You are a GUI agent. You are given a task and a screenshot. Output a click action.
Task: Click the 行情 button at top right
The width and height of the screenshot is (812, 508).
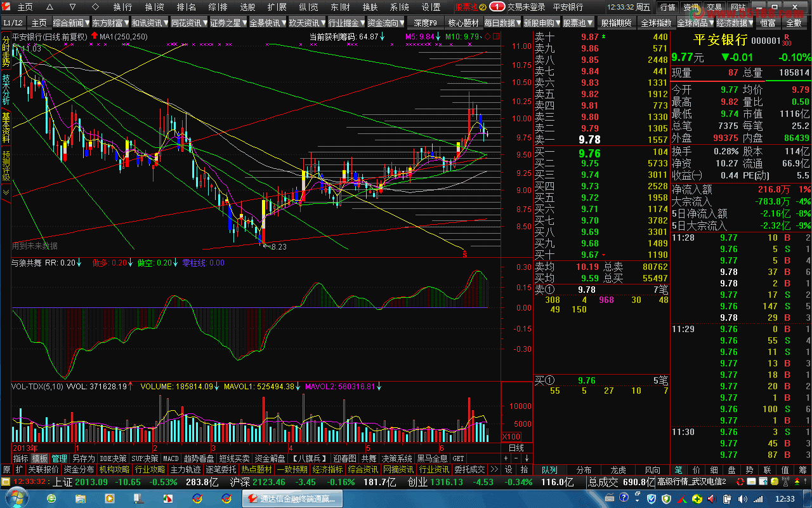[x=668, y=7]
